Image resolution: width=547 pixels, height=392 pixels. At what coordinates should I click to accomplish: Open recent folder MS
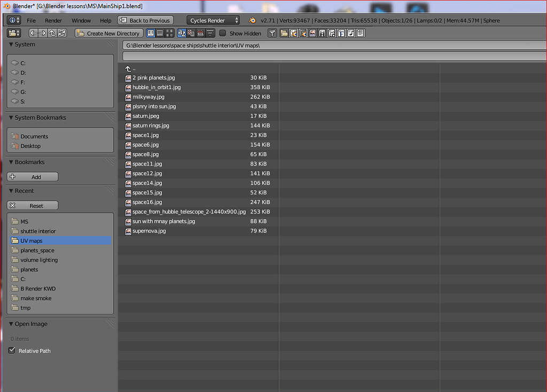(x=60, y=222)
